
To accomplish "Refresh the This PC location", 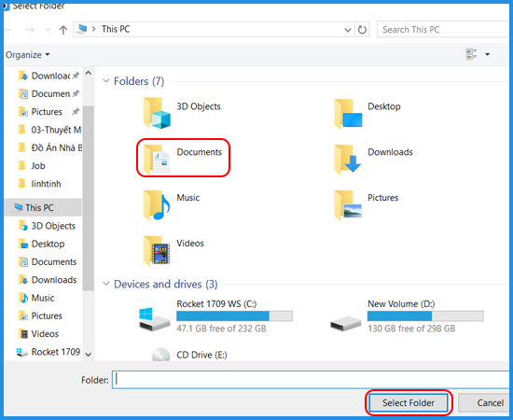I will pos(362,30).
